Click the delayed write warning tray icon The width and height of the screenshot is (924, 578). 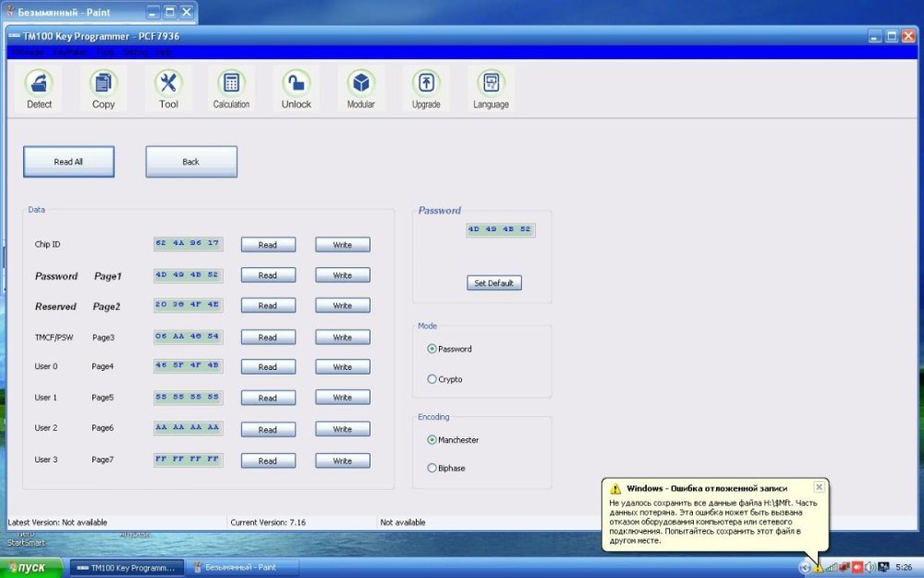(818, 568)
